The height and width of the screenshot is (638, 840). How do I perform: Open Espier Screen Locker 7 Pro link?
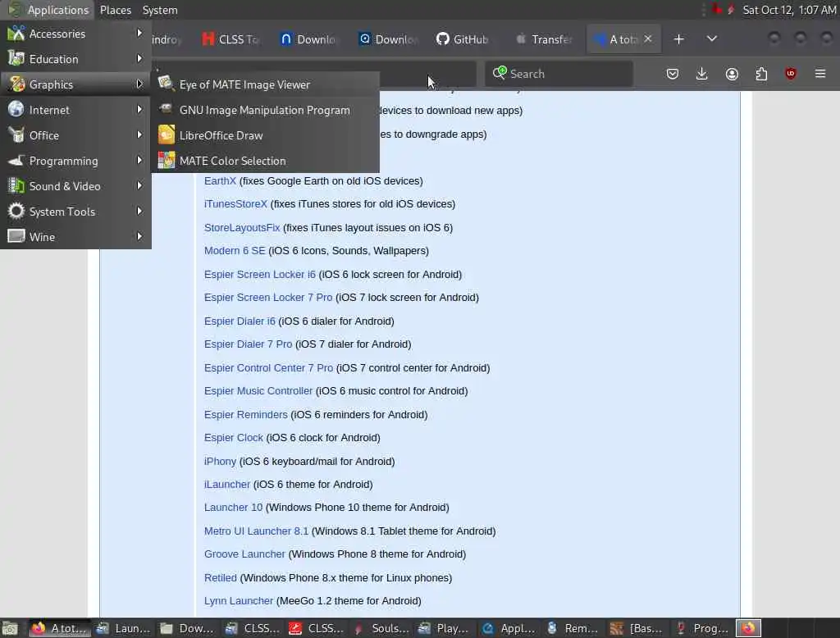pos(268,298)
